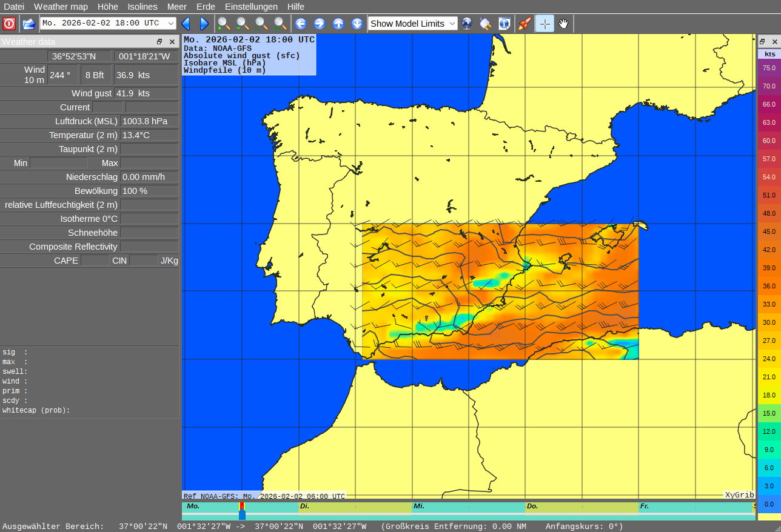This screenshot has height=532, width=781.
Task: Click the Do. day on timeline
Action: 532,506
